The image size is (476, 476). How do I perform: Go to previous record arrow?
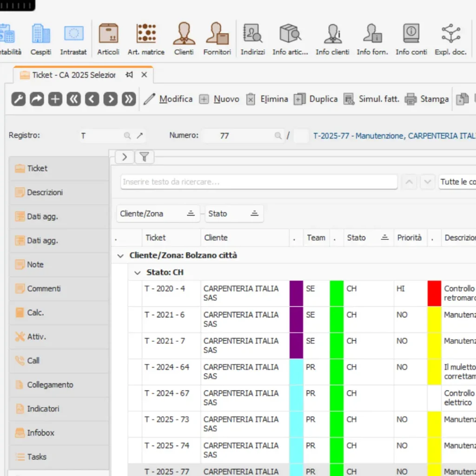click(x=92, y=99)
